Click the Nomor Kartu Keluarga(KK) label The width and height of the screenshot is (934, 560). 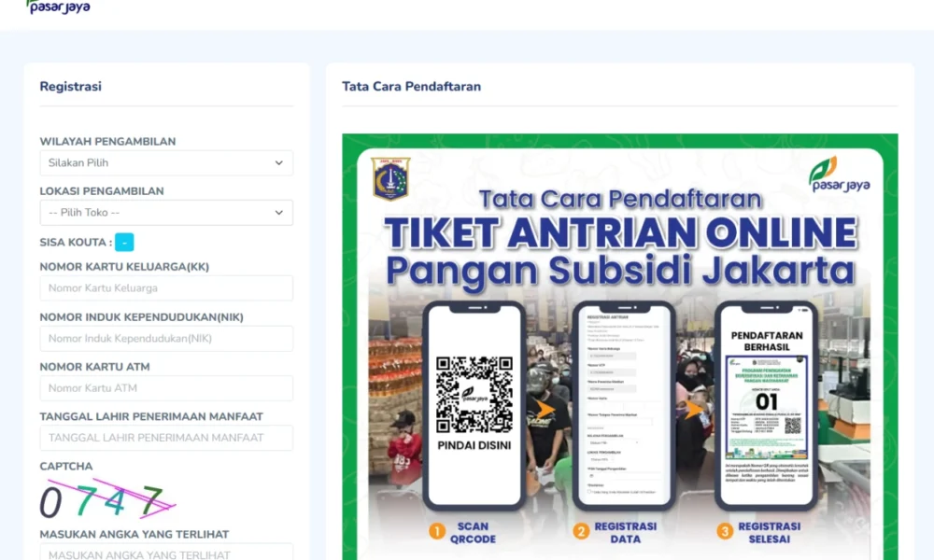coord(124,267)
